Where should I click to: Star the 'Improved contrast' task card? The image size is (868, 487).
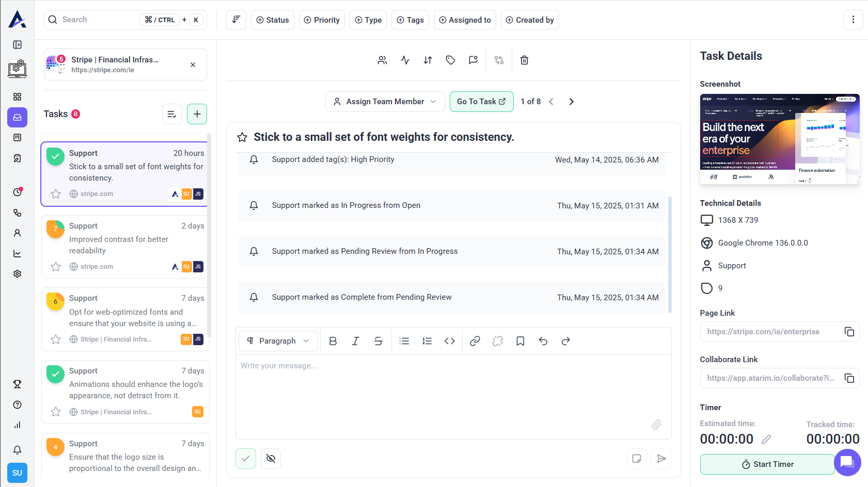56,267
